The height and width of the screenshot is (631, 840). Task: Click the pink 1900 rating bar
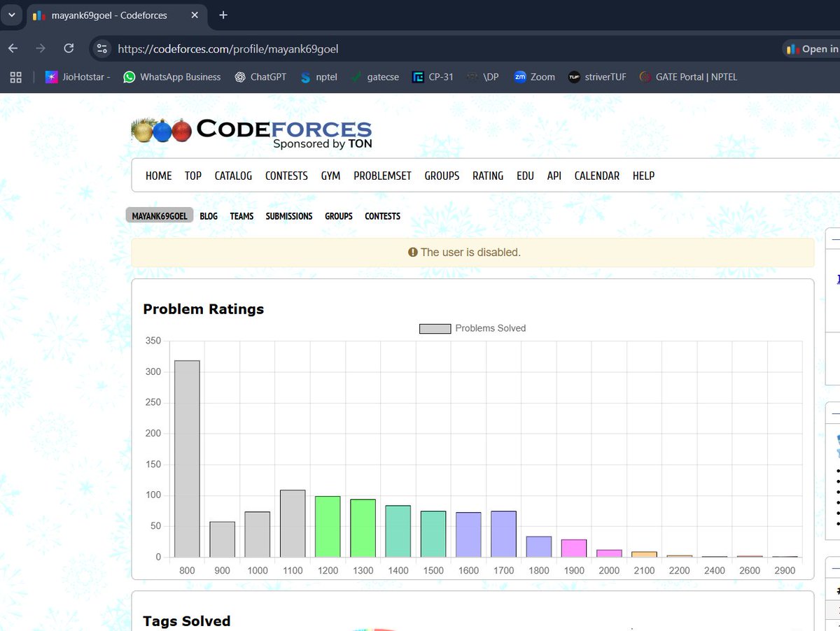coord(574,548)
